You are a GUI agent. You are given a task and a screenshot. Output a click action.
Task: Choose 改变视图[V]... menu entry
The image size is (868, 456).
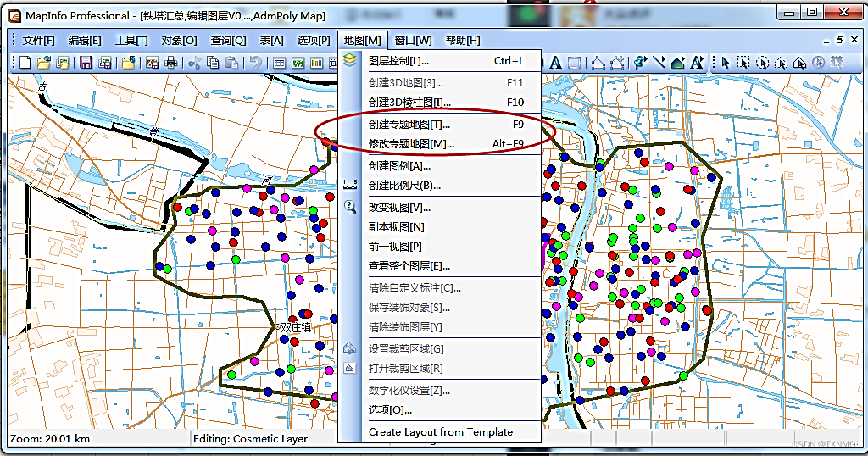point(440,208)
